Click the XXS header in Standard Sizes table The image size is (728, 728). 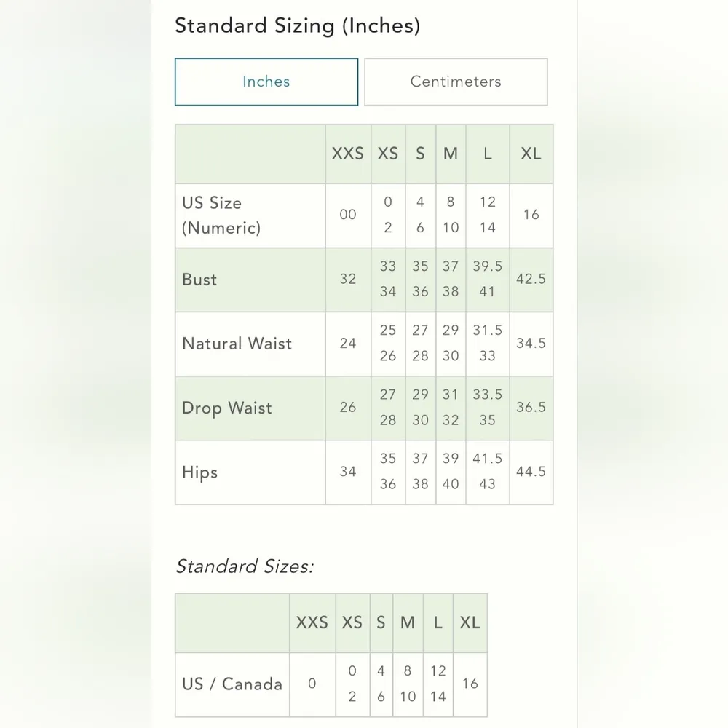tap(312, 623)
